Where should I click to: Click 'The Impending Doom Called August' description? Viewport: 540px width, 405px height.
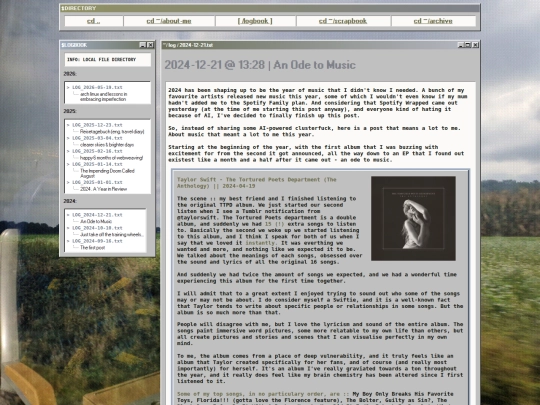(107, 173)
